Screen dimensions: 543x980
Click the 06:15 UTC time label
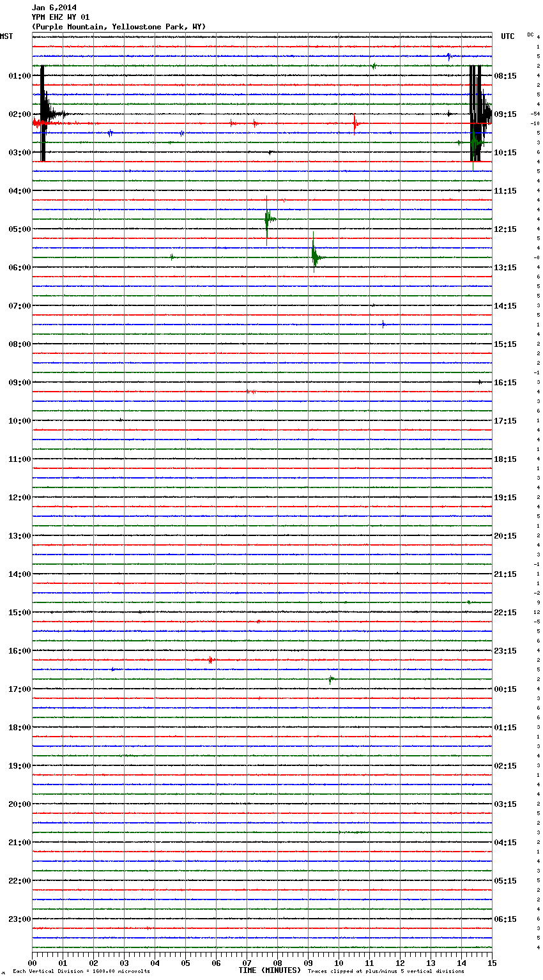point(505,919)
